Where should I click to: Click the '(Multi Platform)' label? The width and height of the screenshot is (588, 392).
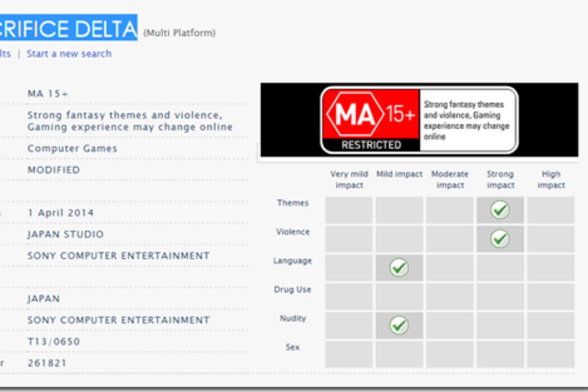[x=179, y=33]
